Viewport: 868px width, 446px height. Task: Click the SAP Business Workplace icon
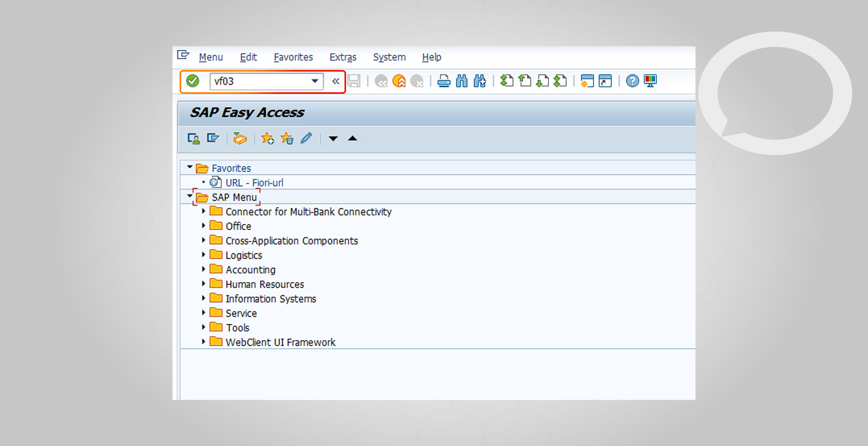(240, 138)
